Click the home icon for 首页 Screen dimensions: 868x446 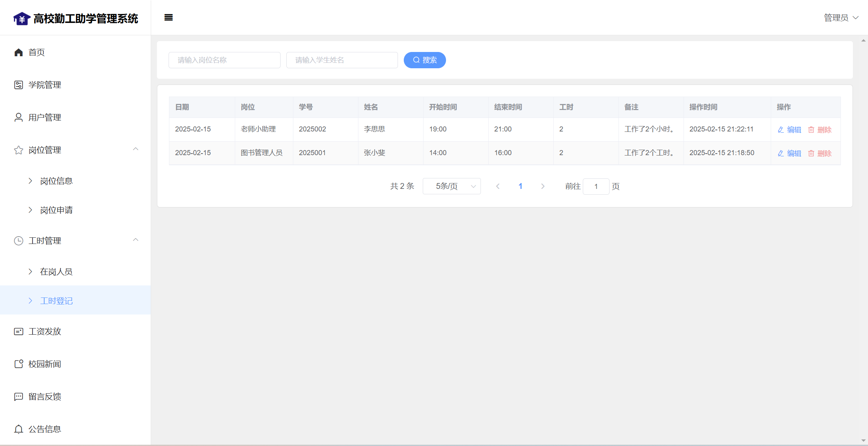click(x=19, y=52)
